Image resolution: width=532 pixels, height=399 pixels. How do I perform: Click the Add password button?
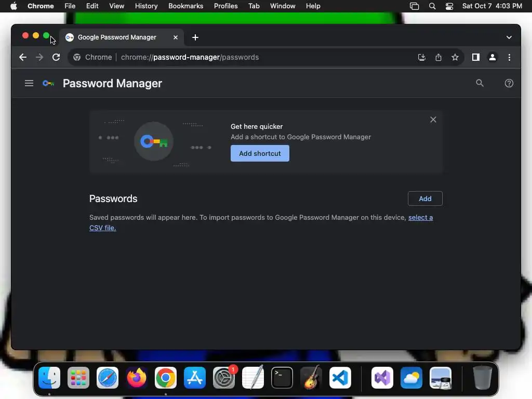point(425,198)
